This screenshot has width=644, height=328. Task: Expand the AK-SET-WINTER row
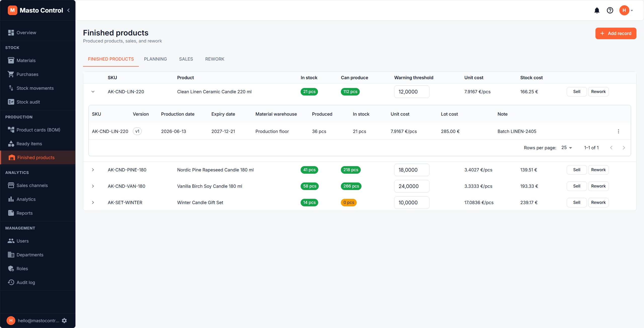pyautogui.click(x=93, y=203)
